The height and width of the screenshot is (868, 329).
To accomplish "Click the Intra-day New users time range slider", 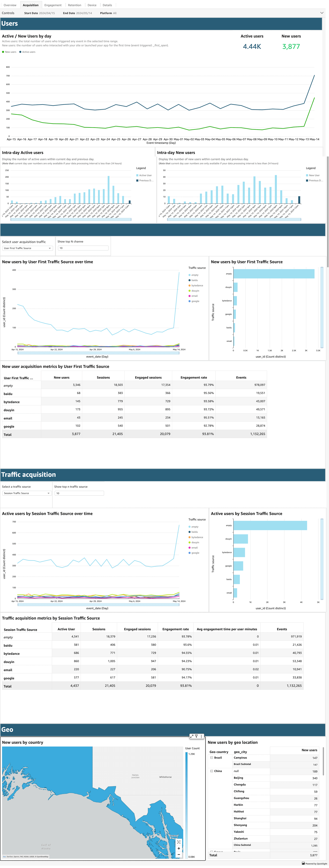I will coord(234,219).
